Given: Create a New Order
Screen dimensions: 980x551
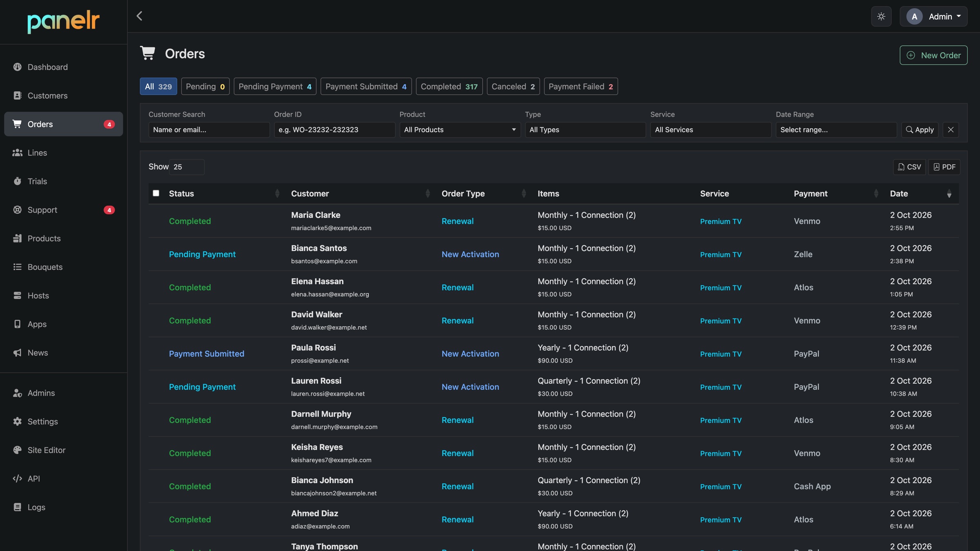Looking at the screenshot, I should 933,55.
